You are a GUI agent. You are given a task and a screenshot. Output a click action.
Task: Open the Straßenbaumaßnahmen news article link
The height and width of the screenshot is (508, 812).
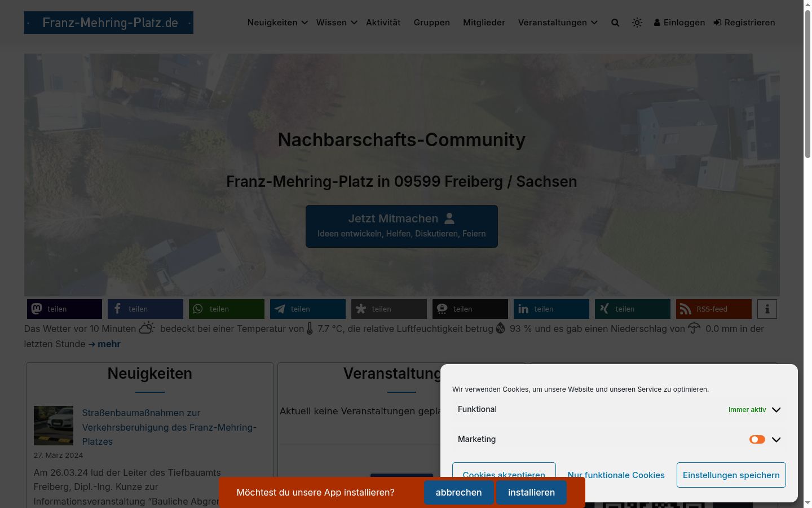(x=169, y=427)
